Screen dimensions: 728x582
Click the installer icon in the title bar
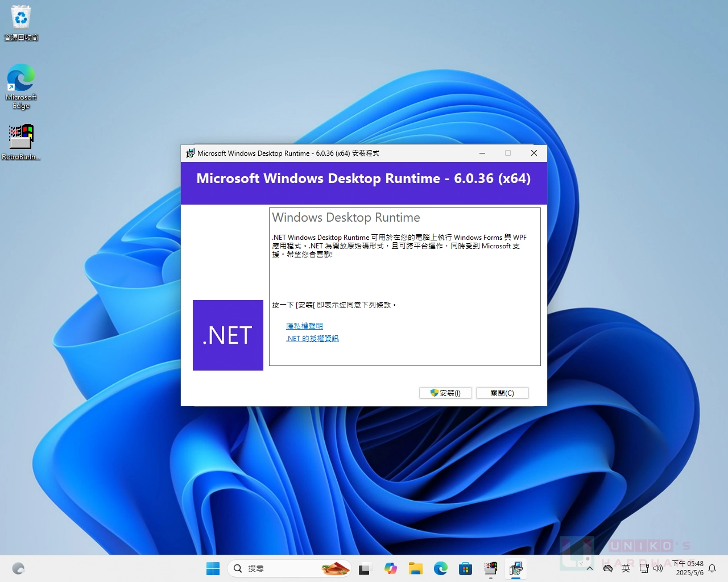click(190, 153)
